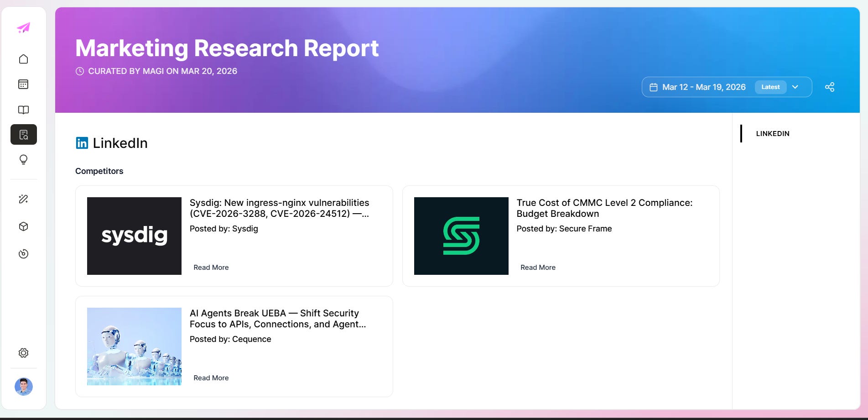
Task: Expand the date range chevron
Action: [795, 87]
